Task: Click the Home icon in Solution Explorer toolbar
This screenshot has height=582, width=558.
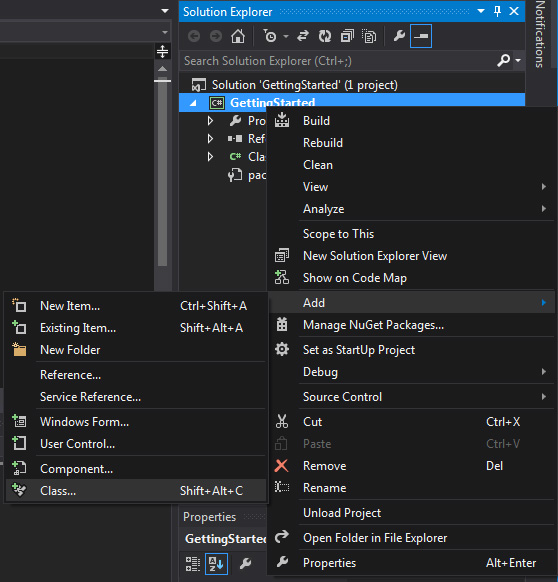Action: pos(238,36)
